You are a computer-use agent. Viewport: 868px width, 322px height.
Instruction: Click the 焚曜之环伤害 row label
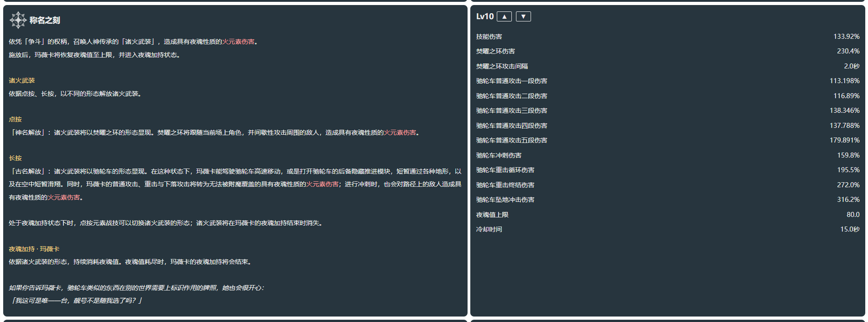(495, 51)
